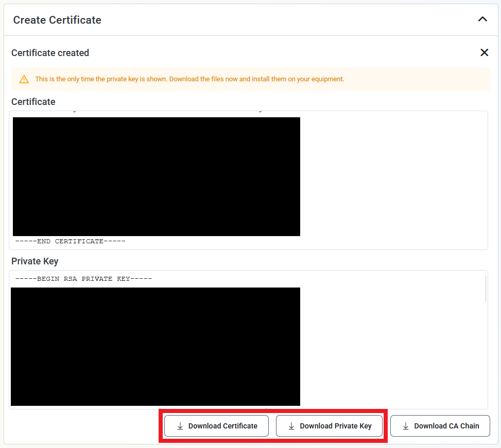Viewport: 501px width, 448px height.
Task: Click the Private Key box scrollbar
Action: click(x=486, y=289)
